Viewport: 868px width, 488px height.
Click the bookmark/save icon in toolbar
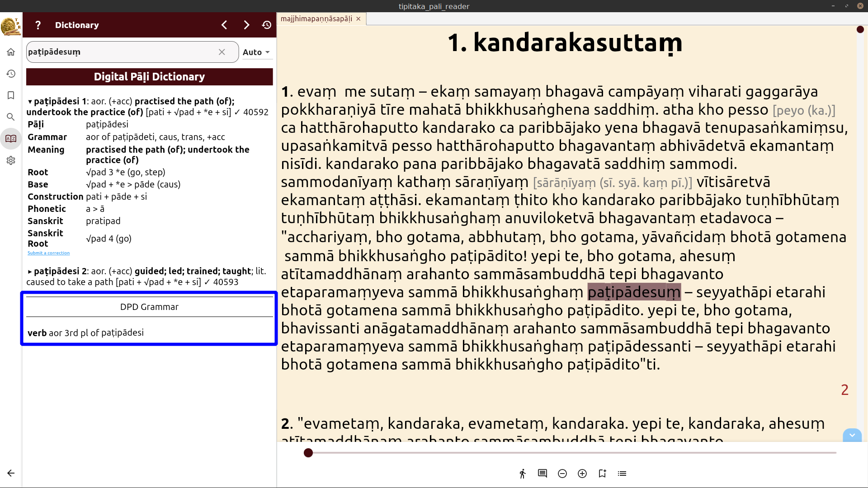point(11,95)
